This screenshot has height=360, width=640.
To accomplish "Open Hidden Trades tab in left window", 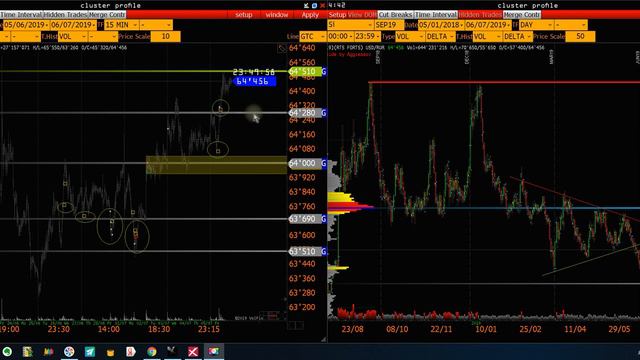I will [x=65, y=15].
